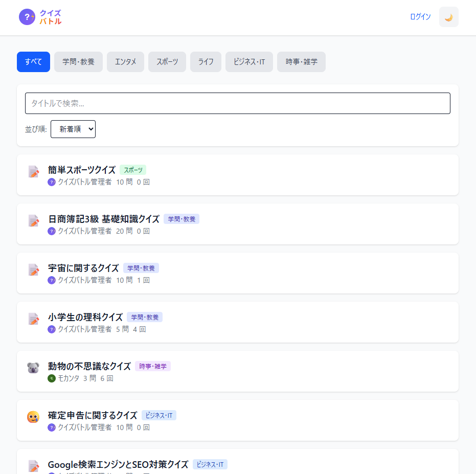Filter by エンタメ category
The image size is (476, 474).
125,62
